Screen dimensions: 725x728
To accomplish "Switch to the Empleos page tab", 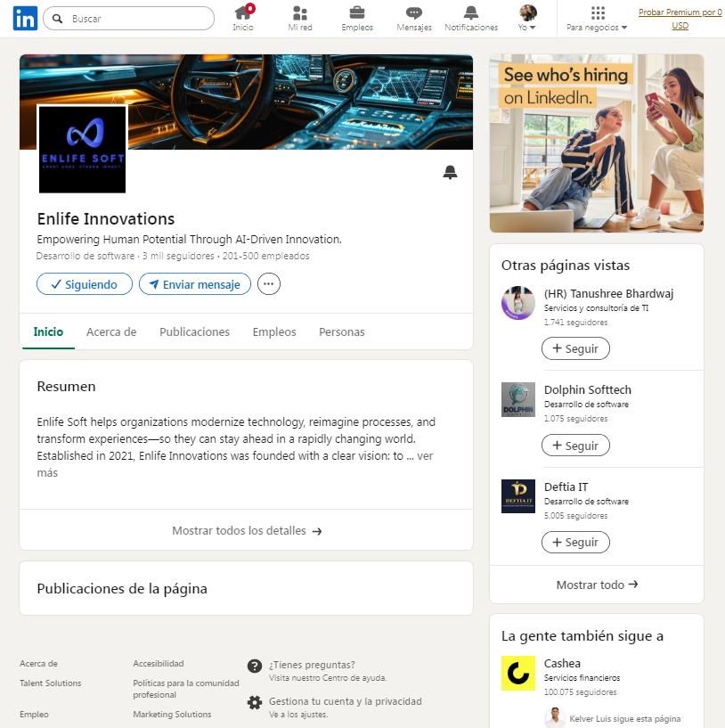I will (x=274, y=332).
